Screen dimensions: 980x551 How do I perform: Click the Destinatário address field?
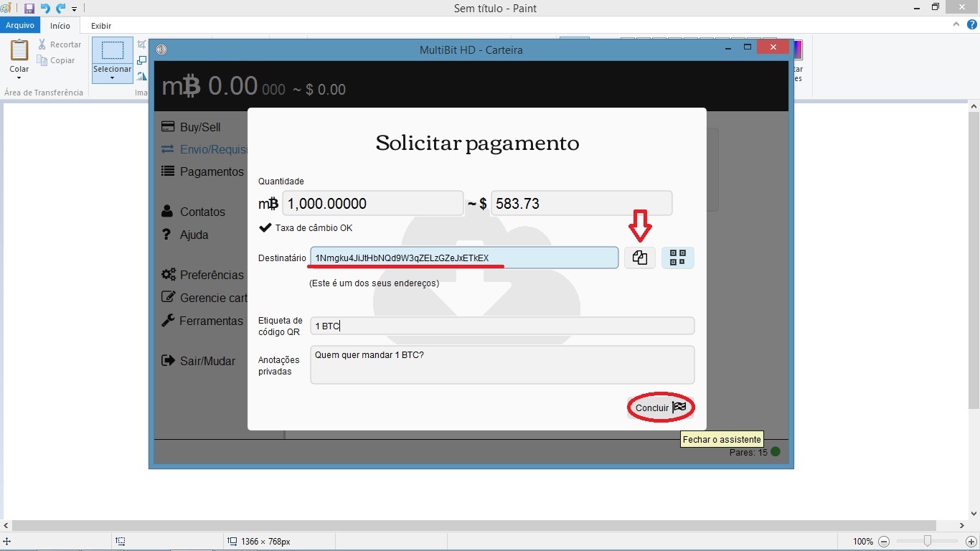[463, 258]
